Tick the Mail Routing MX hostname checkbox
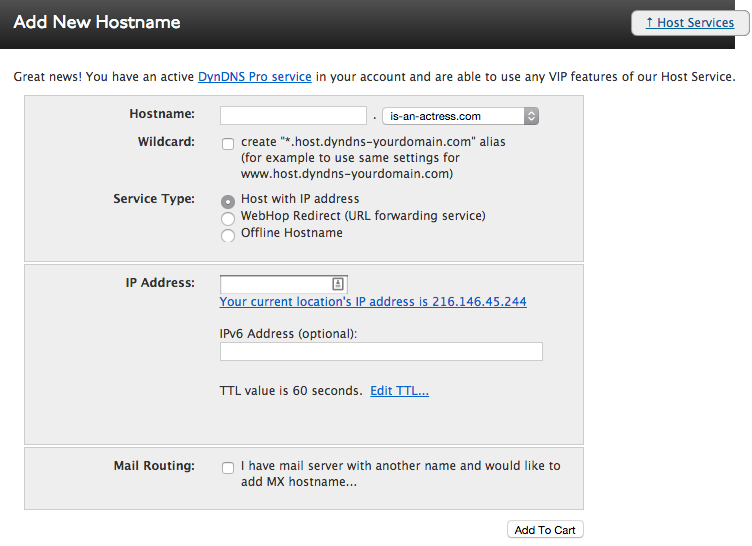The height and width of the screenshot is (546, 752). (x=228, y=468)
